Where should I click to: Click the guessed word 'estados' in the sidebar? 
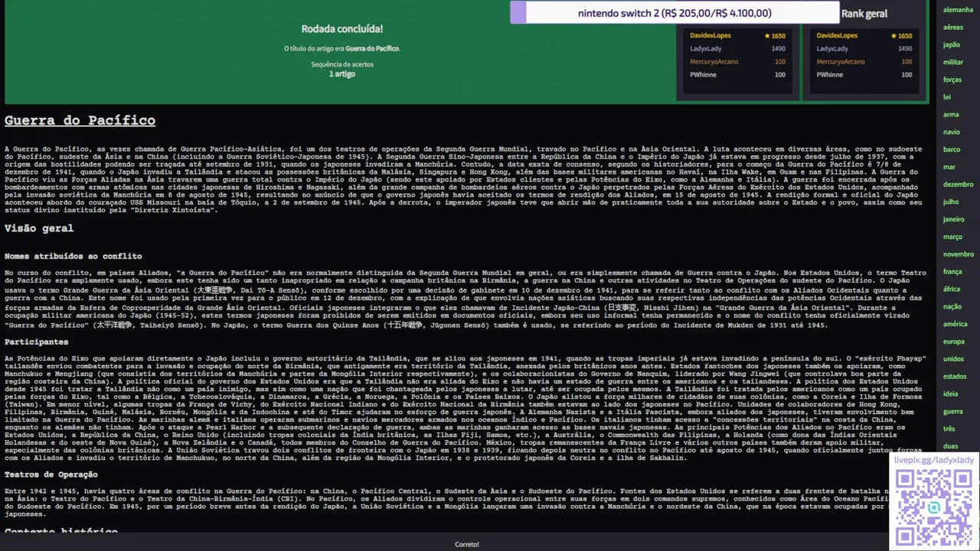click(955, 377)
